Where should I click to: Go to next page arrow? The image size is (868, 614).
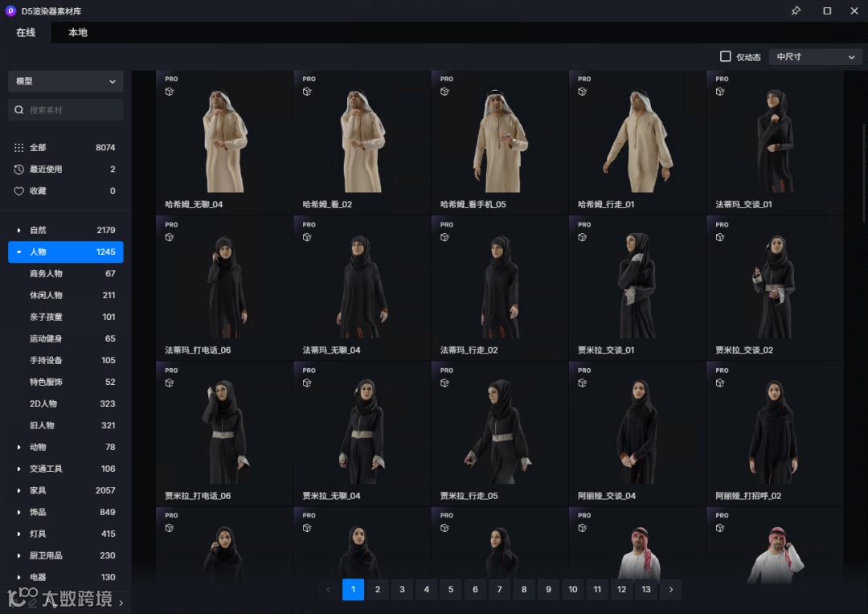(x=670, y=589)
